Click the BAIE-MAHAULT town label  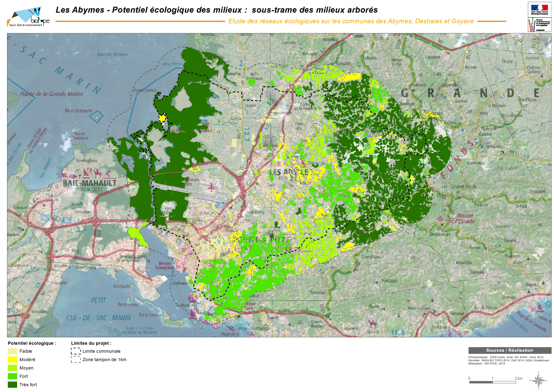click(x=90, y=183)
